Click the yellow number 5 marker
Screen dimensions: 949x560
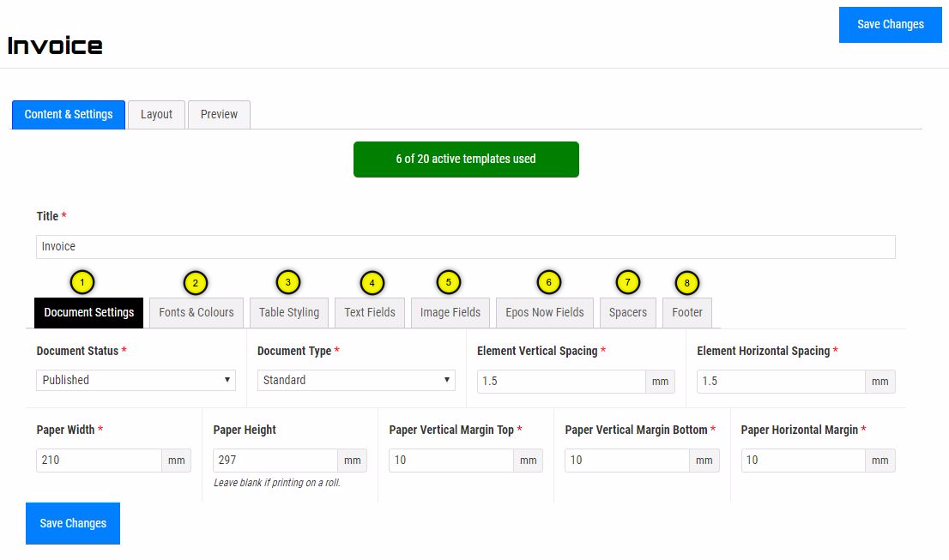pyautogui.click(x=448, y=281)
